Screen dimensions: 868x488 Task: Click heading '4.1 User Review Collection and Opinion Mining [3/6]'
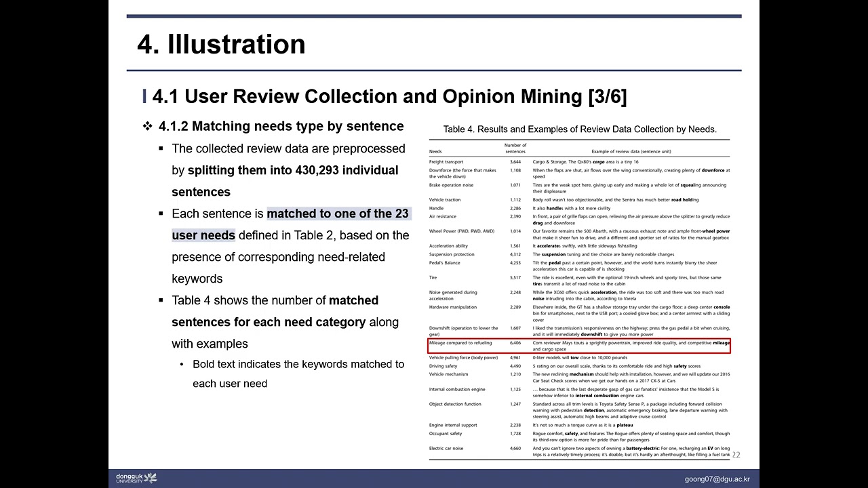tap(390, 96)
